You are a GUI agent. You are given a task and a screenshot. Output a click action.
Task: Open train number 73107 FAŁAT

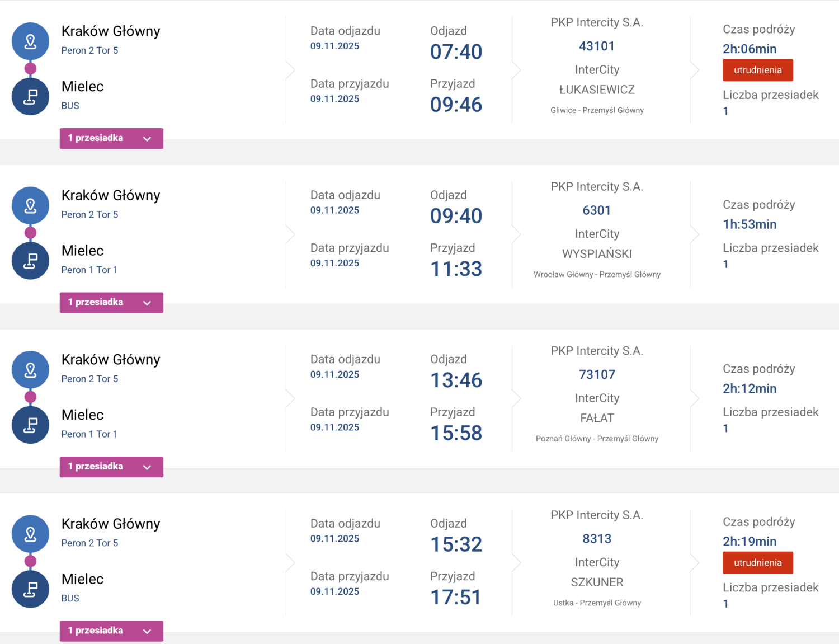597,375
